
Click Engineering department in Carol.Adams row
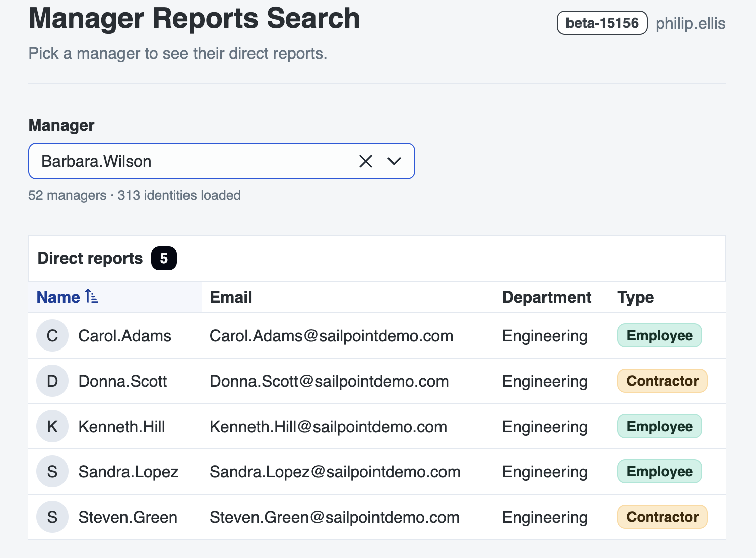545,336
